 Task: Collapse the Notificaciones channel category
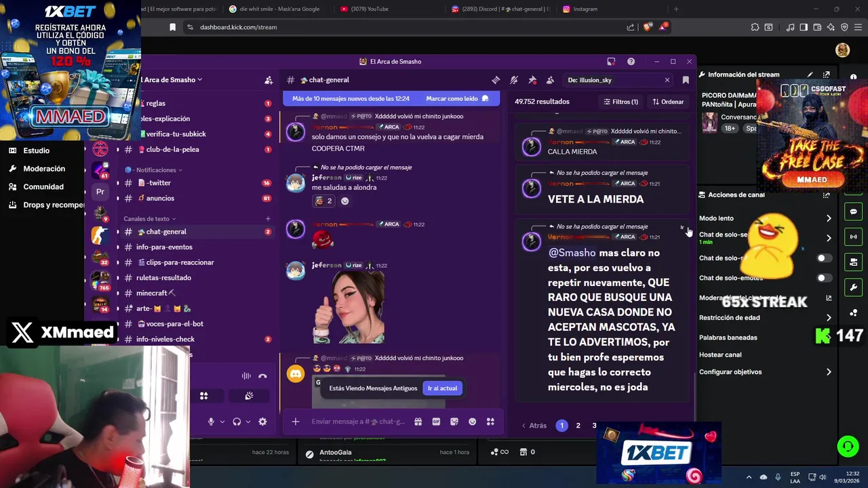tap(153, 170)
